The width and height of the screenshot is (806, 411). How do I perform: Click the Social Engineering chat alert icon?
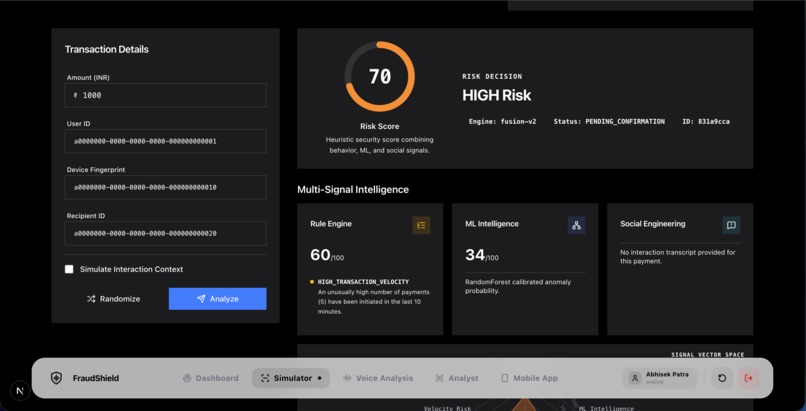(731, 225)
